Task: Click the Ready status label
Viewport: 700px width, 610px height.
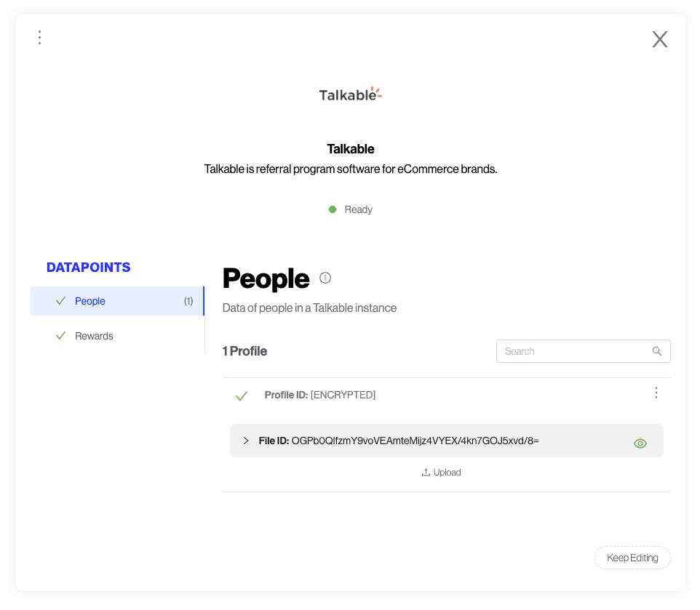Action: pyautogui.click(x=359, y=209)
